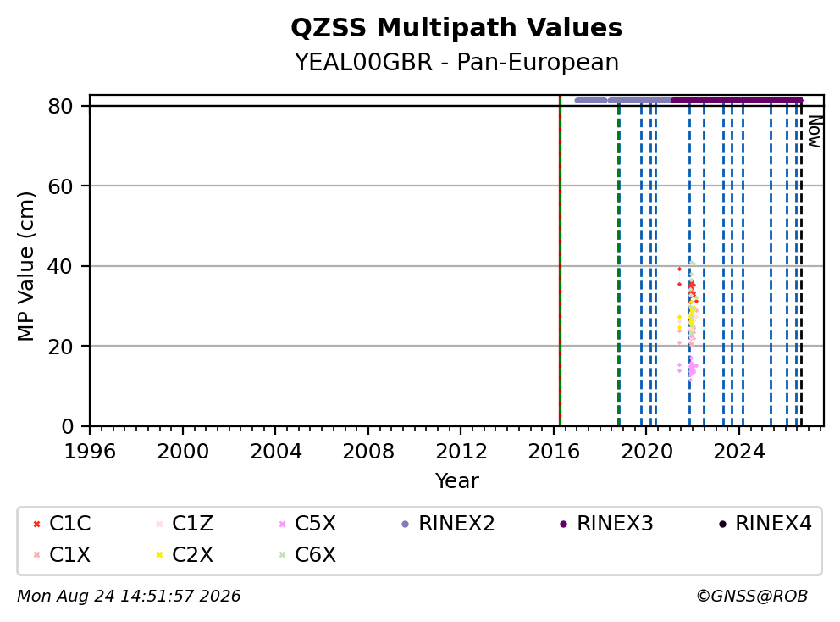Click the Year axis label
Screen dimensions: 840x622
point(456,480)
